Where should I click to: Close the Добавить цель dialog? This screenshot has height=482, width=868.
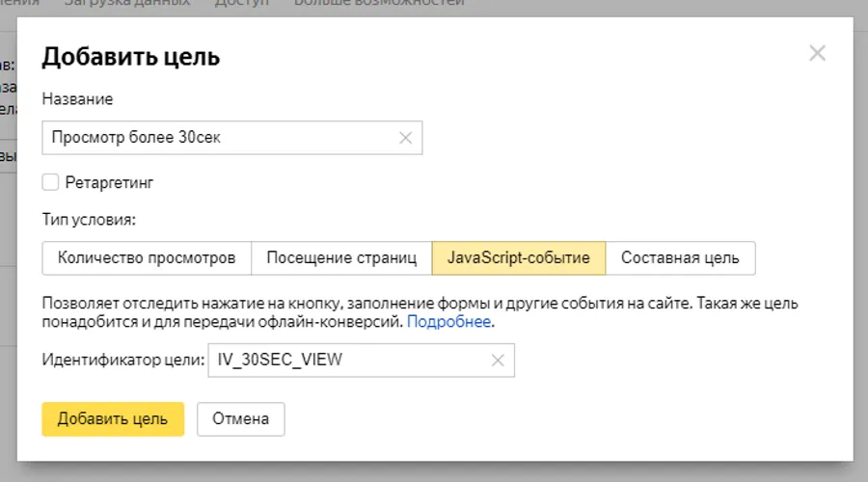coord(817,53)
